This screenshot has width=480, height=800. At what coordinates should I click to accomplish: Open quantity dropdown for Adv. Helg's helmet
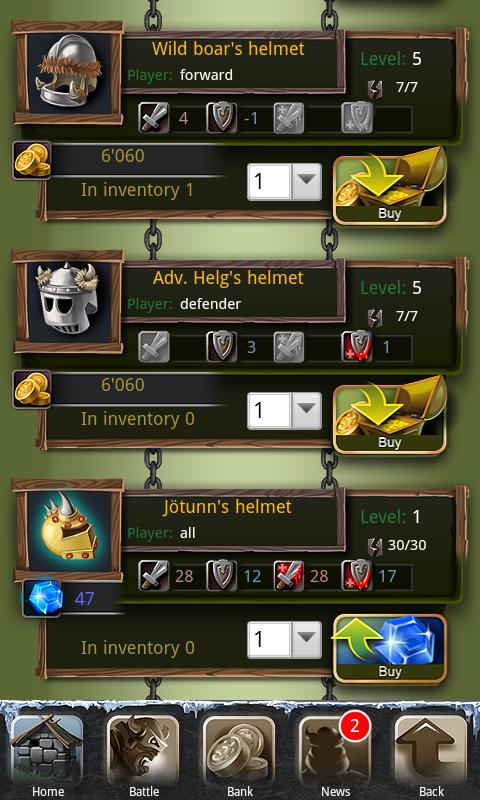(x=285, y=411)
